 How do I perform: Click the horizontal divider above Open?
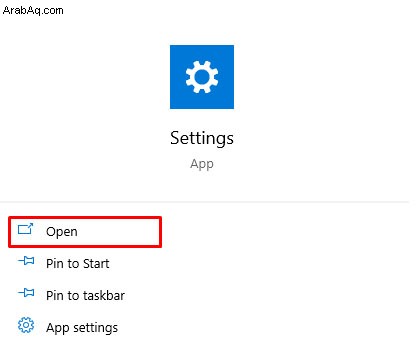point(204,202)
